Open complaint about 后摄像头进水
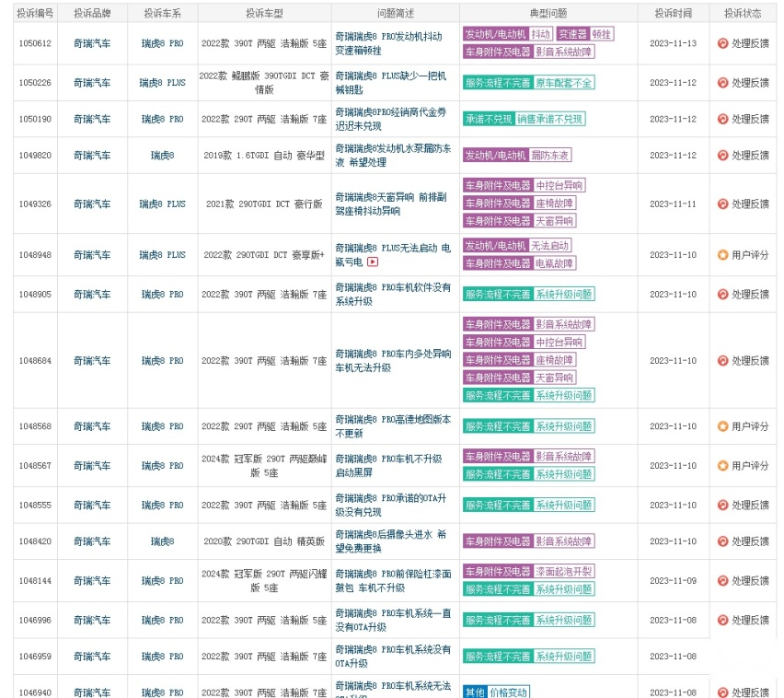 (390, 541)
